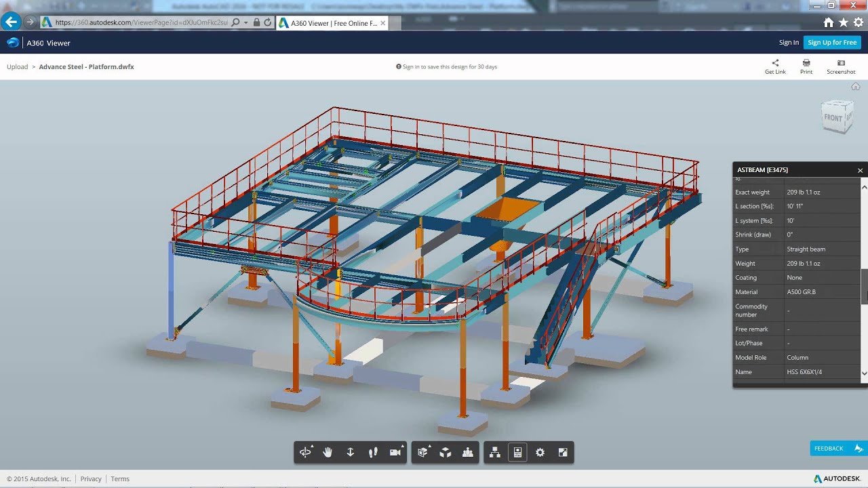This screenshot has height=488, width=868.
Task: Click the A360 Viewer logo
Action: (x=13, y=43)
